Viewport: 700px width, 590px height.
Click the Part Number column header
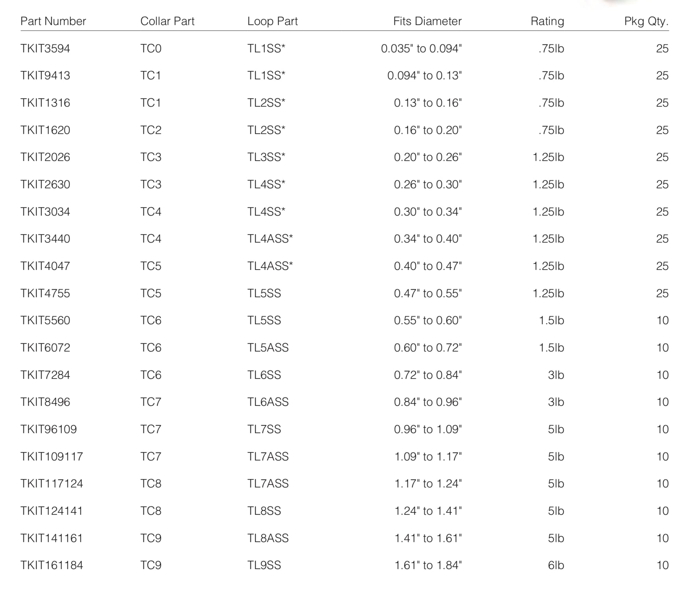[x=53, y=21]
